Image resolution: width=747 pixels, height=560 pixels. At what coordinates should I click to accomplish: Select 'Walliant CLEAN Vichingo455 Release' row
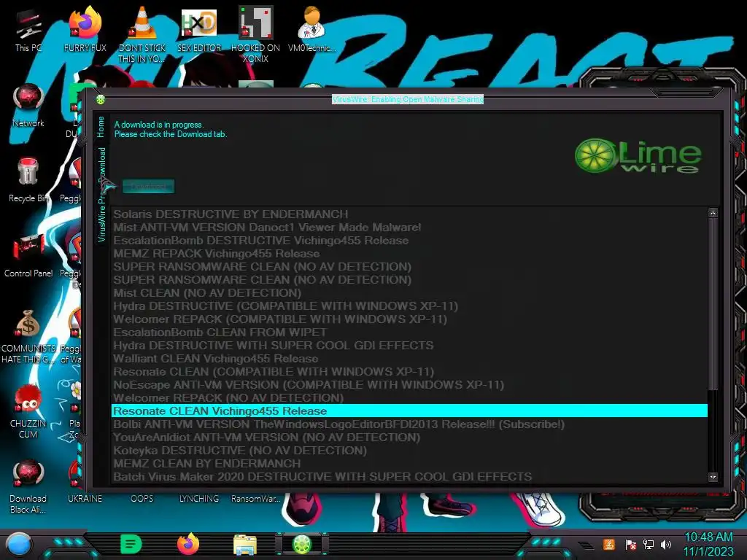pos(409,359)
